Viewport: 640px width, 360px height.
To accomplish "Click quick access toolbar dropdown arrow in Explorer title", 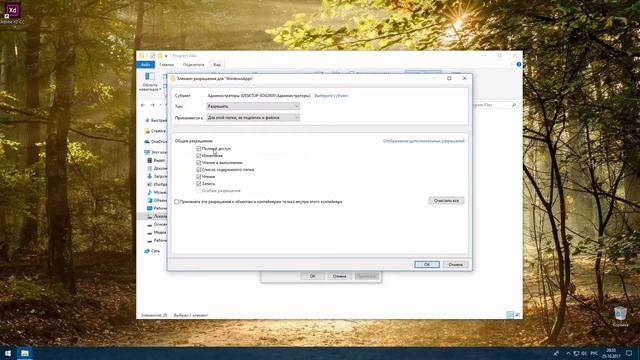I will coord(166,56).
